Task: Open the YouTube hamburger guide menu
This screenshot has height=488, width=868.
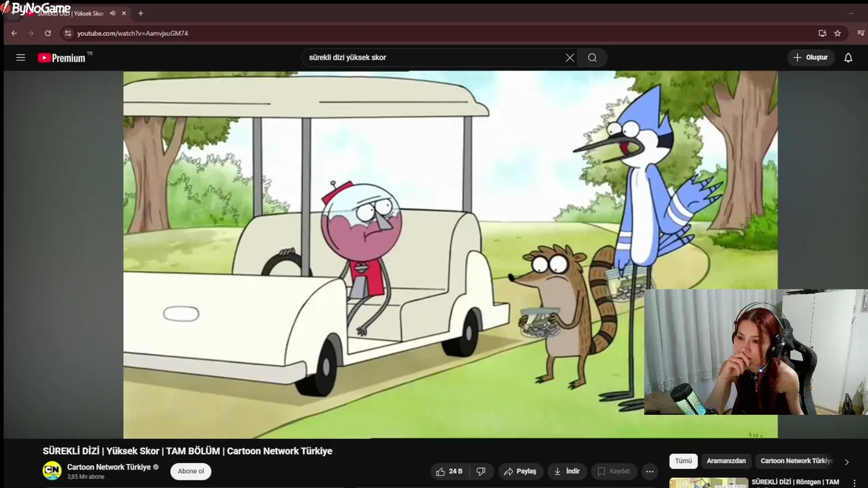Action: click(20, 58)
